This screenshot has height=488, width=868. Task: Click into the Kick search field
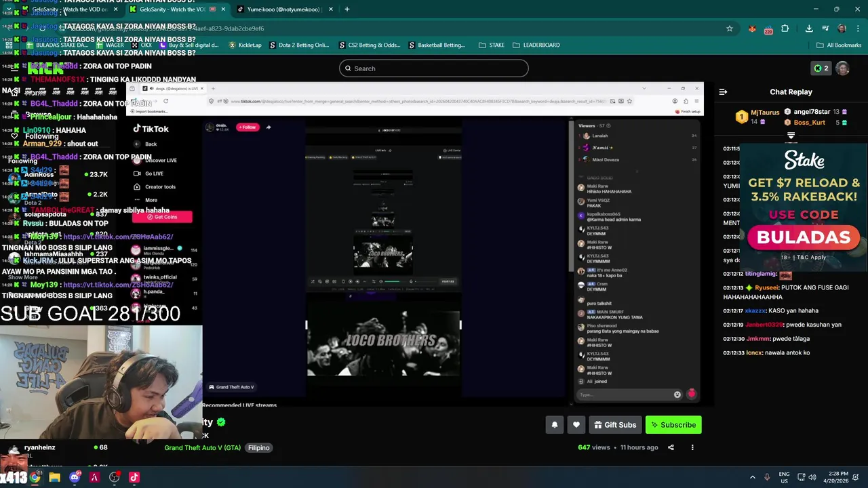coord(434,68)
